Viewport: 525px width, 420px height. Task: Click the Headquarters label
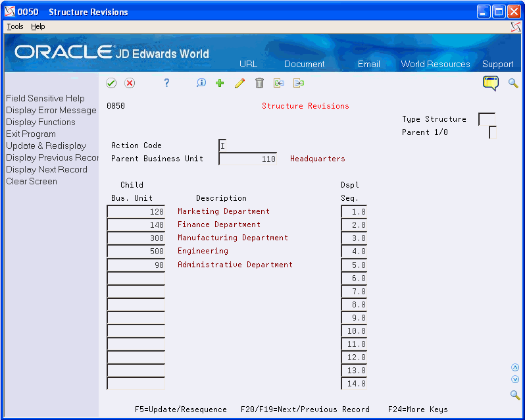pos(317,159)
